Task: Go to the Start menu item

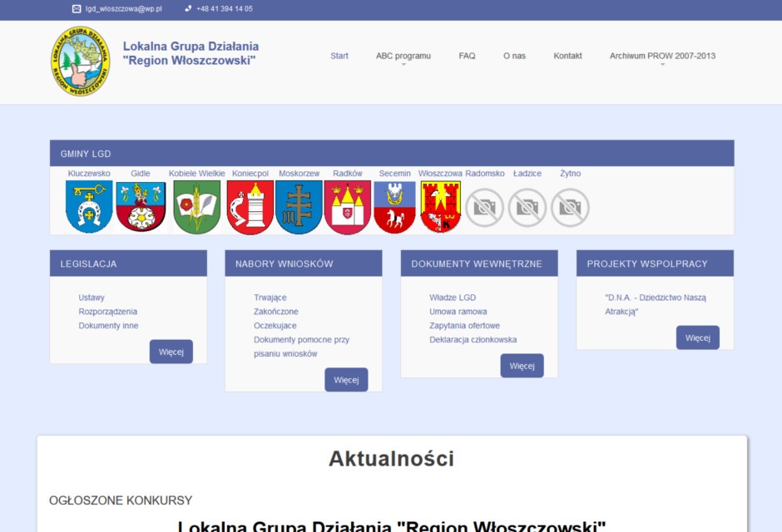Action: pyautogui.click(x=339, y=57)
